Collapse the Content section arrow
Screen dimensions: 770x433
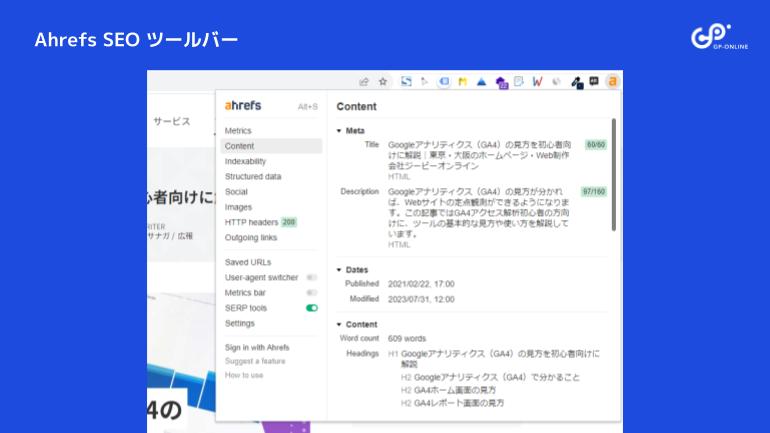[x=339, y=325]
